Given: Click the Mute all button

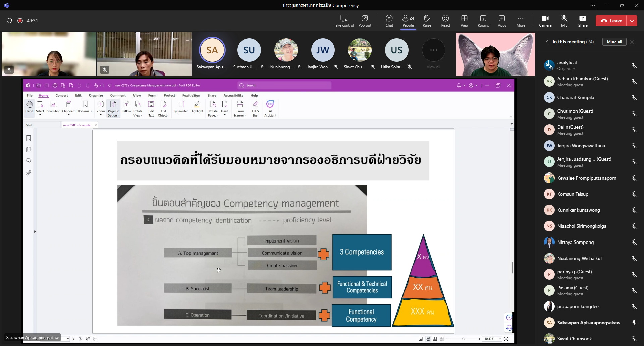Looking at the screenshot, I should [x=614, y=42].
